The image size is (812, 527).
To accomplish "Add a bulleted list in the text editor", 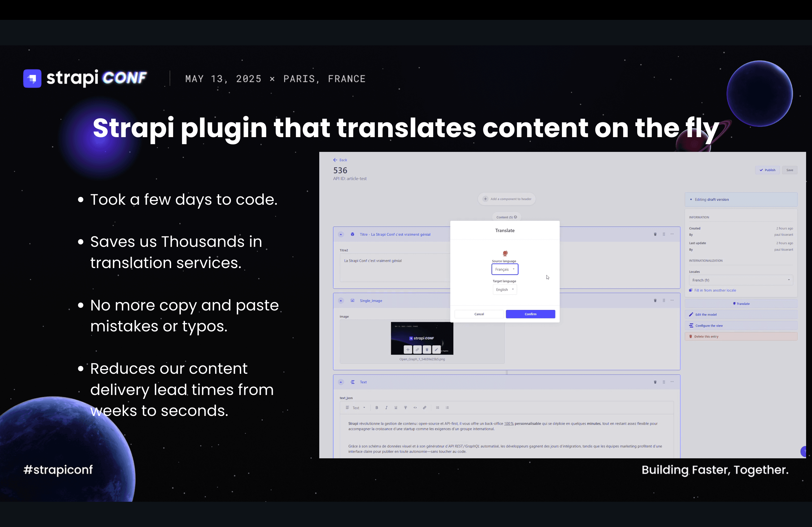I will (x=437, y=408).
